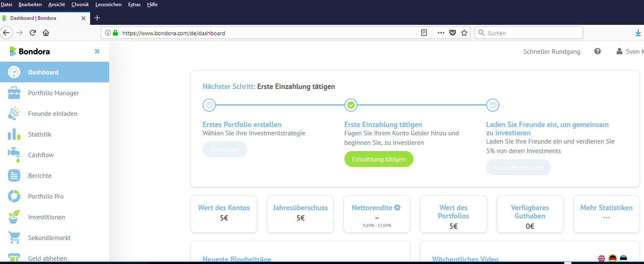
Task: Open the Wert des Portfolios card
Action: pos(453,214)
